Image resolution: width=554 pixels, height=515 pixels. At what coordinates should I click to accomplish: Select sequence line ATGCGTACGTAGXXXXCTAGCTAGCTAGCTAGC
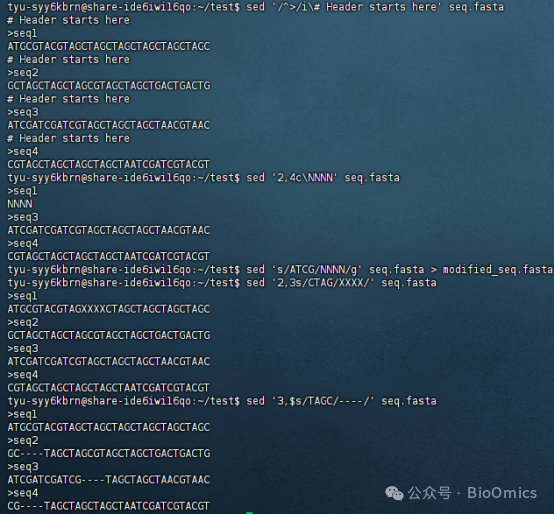click(x=109, y=309)
